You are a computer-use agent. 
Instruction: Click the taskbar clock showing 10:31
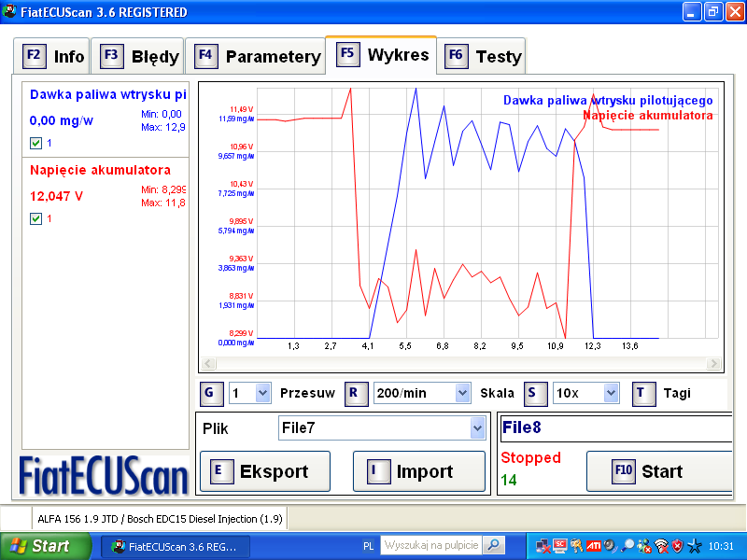(x=721, y=546)
